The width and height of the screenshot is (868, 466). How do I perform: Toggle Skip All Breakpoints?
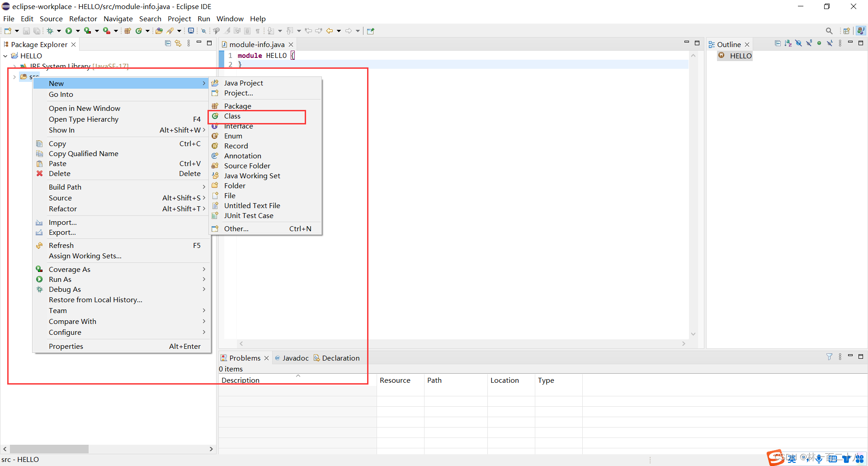(x=203, y=31)
